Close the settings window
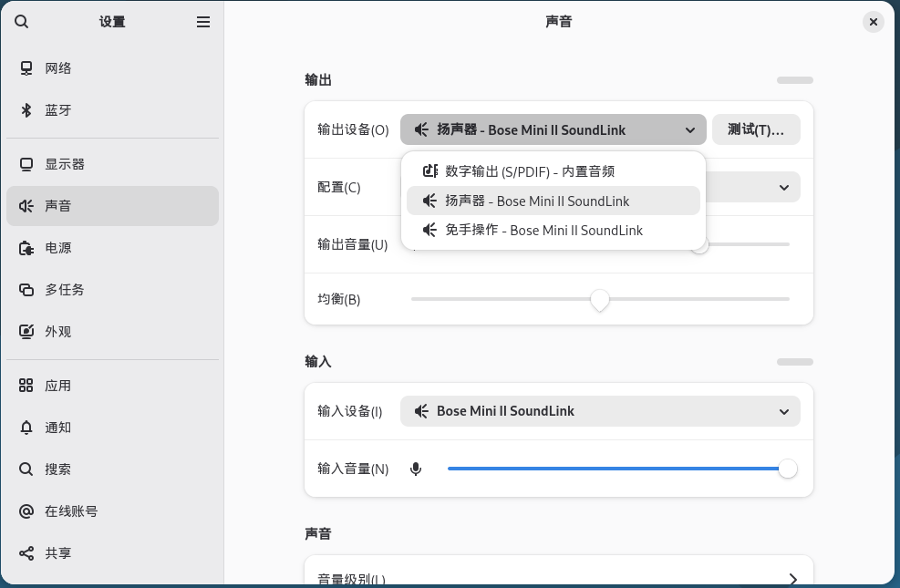Screen dimensions: 900x588 (873, 22)
